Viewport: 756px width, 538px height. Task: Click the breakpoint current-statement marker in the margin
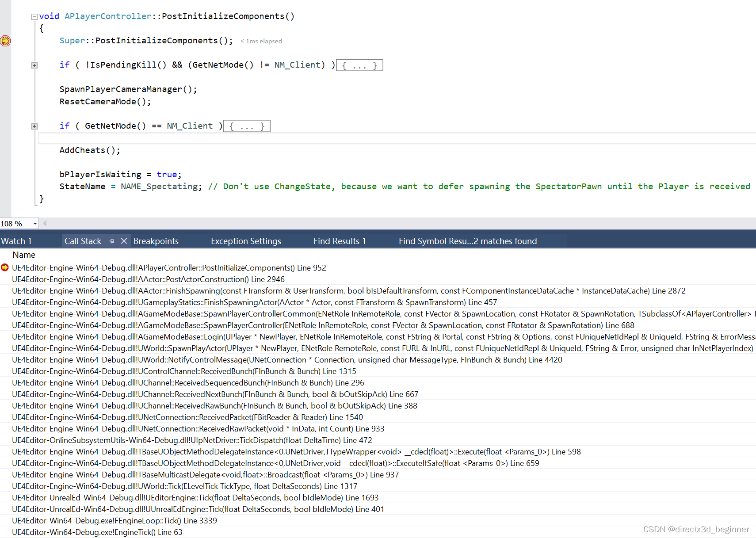pyautogui.click(x=5, y=41)
